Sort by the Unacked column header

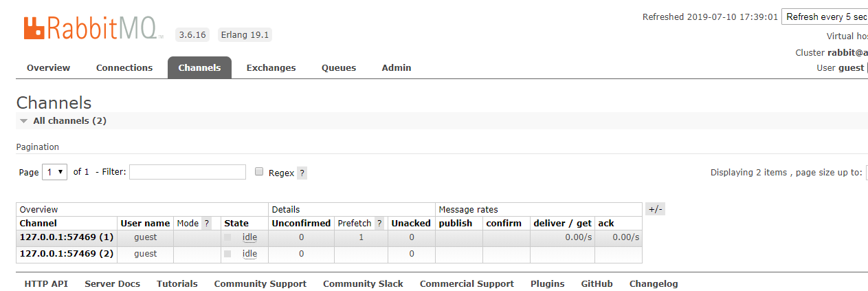411,224
